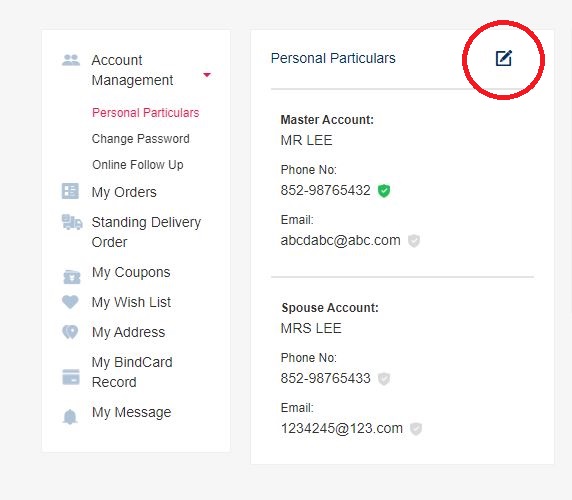Select Personal Particulars in the sidebar

tap(146, 113)
